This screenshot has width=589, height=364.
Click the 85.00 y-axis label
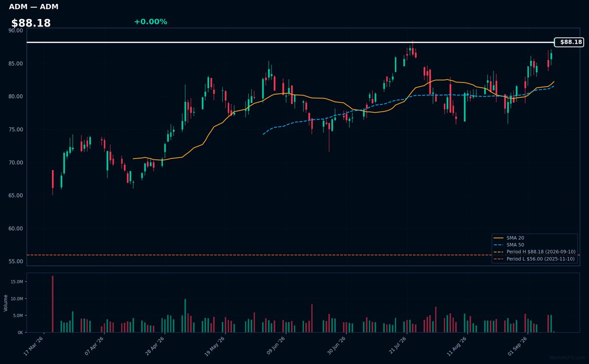point(16,64)
